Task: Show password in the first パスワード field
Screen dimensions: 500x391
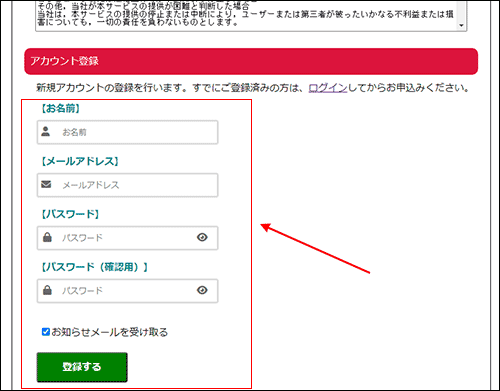Action: [202, 237]
